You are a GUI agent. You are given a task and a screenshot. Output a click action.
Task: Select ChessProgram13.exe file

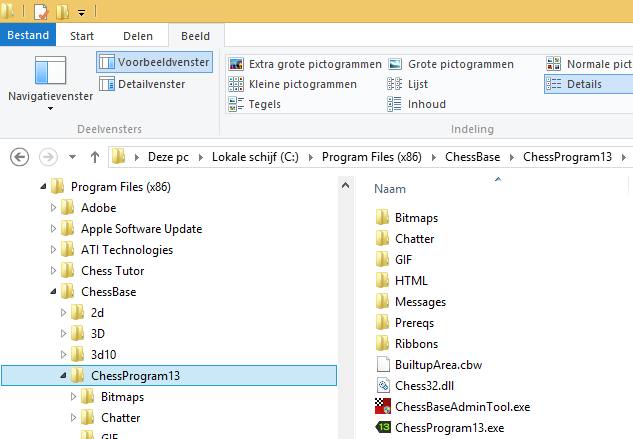[440, 428]
